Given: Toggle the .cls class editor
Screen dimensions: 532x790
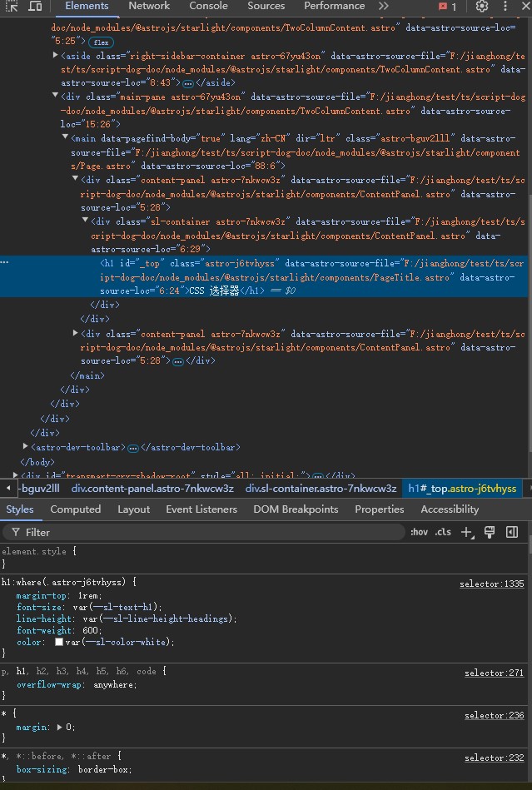Looking at the screenshot, I should click(x=443, y=532).
